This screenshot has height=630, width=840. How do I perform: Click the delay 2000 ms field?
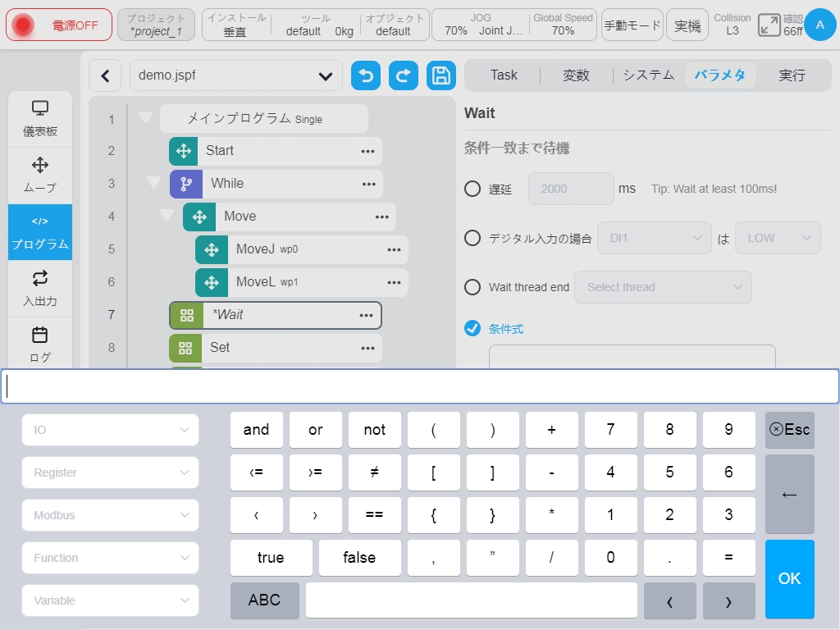[x=571, y=189]
